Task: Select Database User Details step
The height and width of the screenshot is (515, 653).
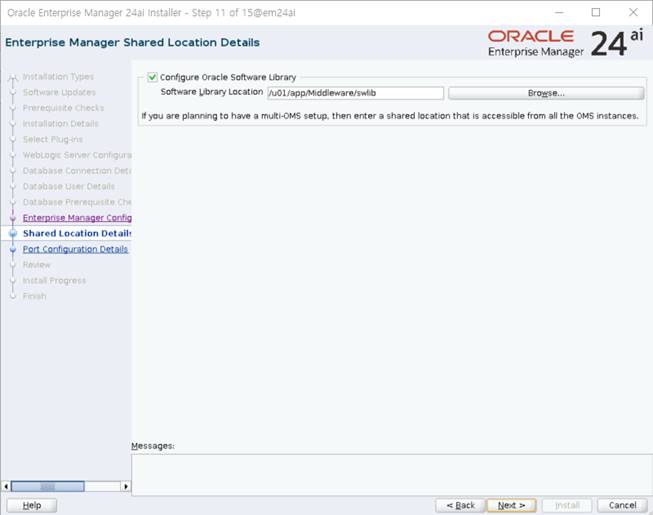Action: pyautogui.click(x=69, y=186)
